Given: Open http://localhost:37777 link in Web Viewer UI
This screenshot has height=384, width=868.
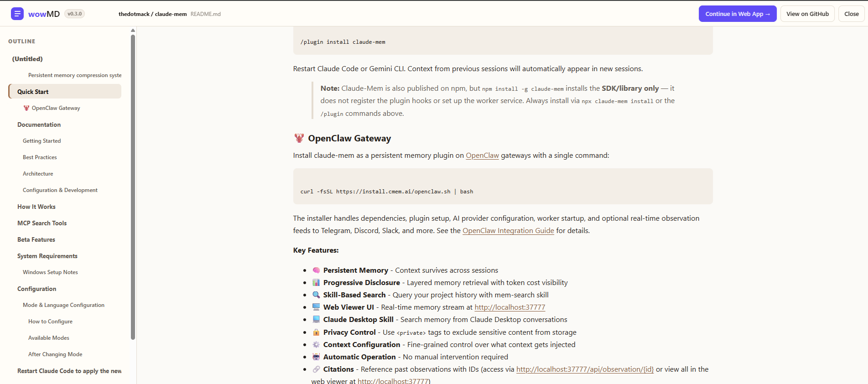Looking at the screenshot, I should pos(510,307).
